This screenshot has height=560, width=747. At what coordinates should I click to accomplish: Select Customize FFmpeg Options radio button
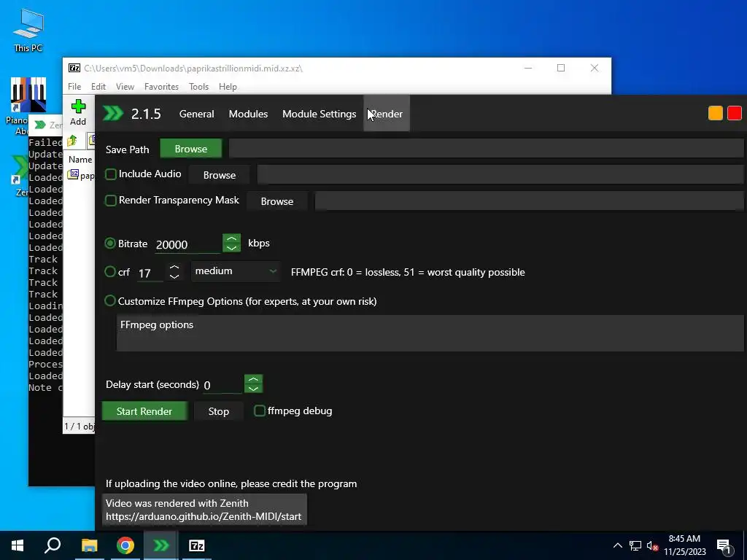110,300
